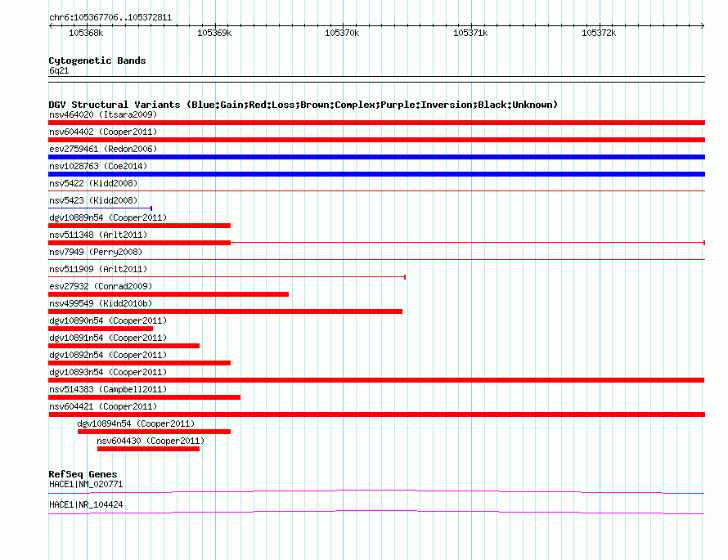Click the nsv511348 thick red segment
Viewport: 728px width, 560px height.
[139, 243]
